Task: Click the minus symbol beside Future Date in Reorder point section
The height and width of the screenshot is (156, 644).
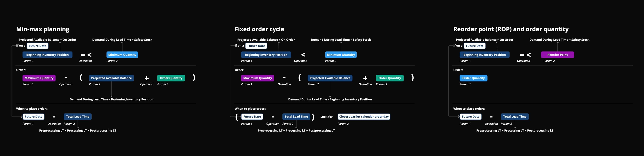Action: [x=491, y=117]
